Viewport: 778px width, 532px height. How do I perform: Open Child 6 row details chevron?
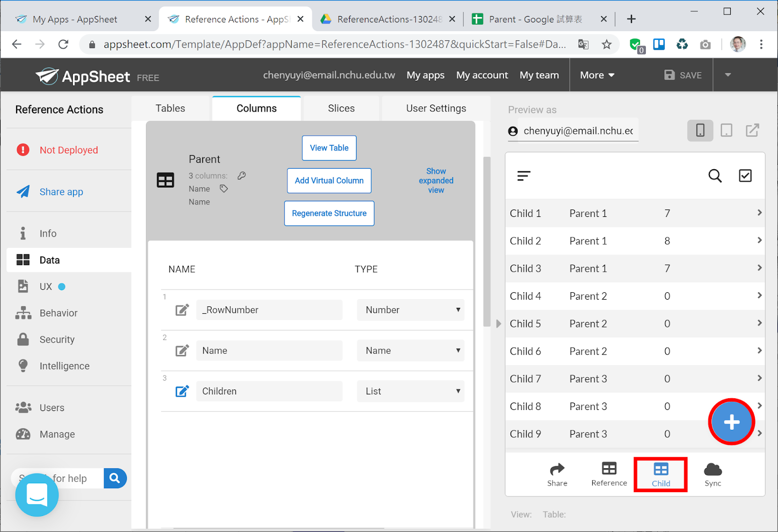[760, 350]
